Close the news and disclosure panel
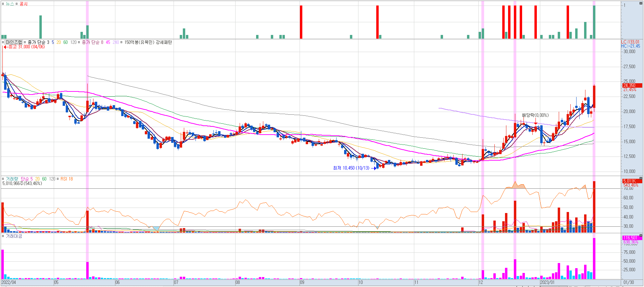 coord(641,3)
